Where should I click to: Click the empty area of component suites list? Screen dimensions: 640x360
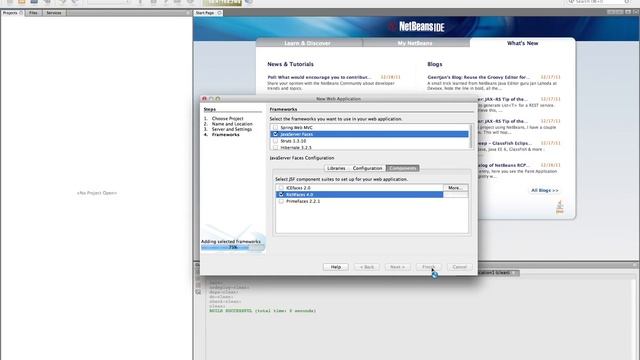(x=371, y=218)
